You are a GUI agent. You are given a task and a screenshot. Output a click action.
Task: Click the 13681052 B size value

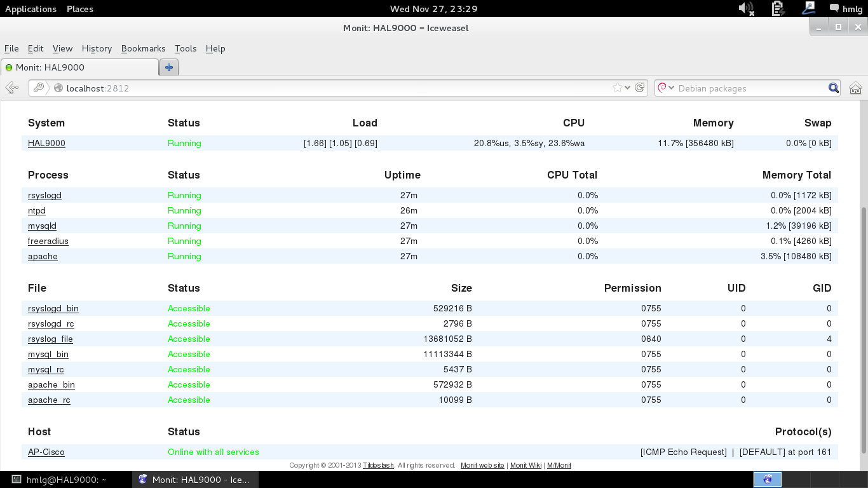pyautogui.click(x=447, y=339)
